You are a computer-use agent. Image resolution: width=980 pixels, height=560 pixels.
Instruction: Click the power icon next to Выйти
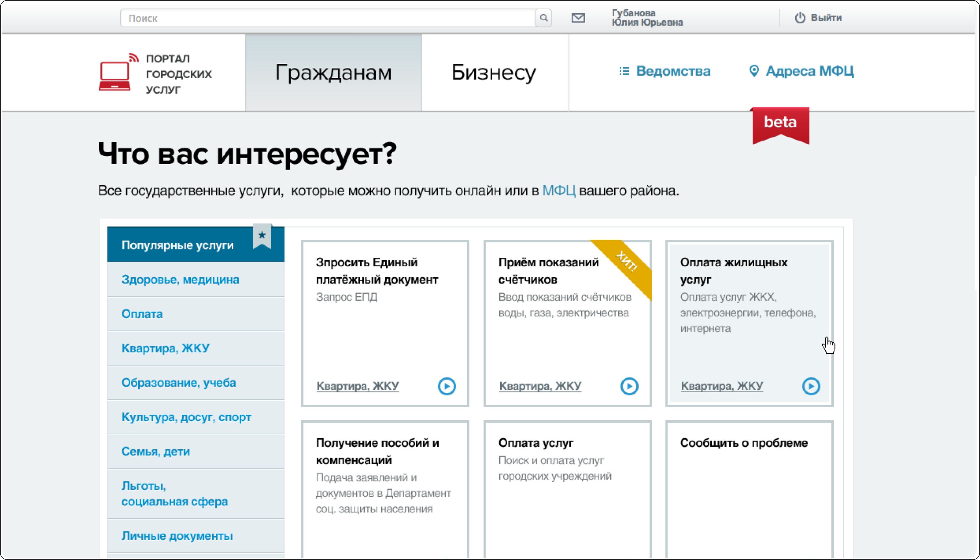pyautogui.click(x=800, y=18)
